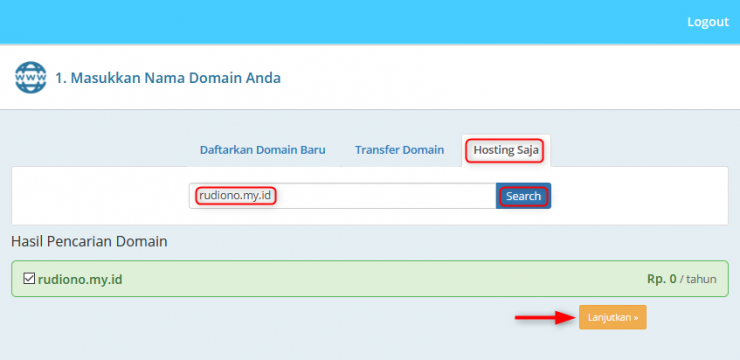Select the Hosting Saja tab
The height and width of the screenshot is (360, 740).
(505, 150)
